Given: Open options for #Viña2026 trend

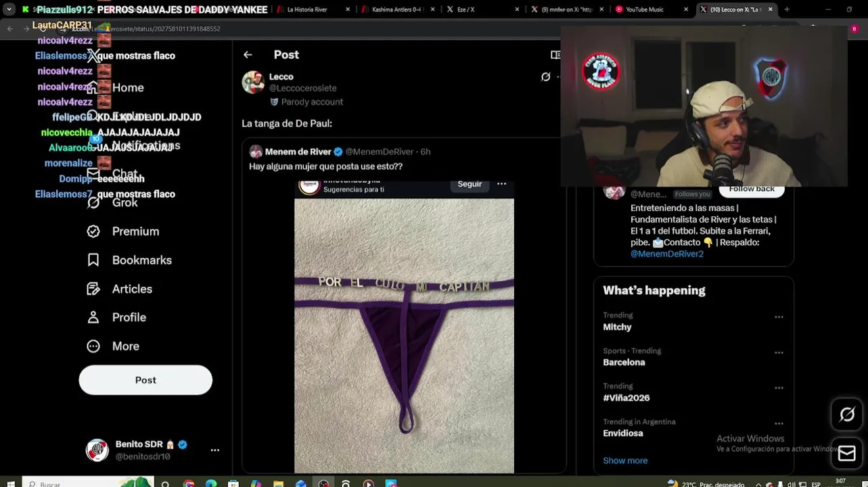Looking at the screenshot, I should coord(779,388).
